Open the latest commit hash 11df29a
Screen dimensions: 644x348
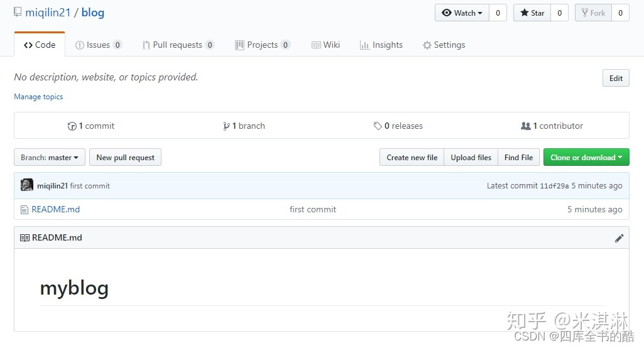[554, 186]
